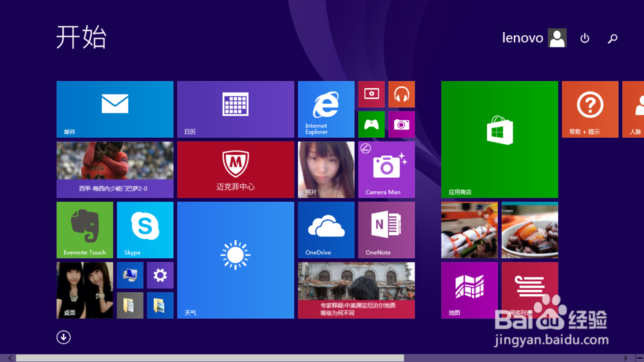This screenshot has width=644, height=362.
Task: Click the scrollbar left arrow
Action: [x=10, y=358]
